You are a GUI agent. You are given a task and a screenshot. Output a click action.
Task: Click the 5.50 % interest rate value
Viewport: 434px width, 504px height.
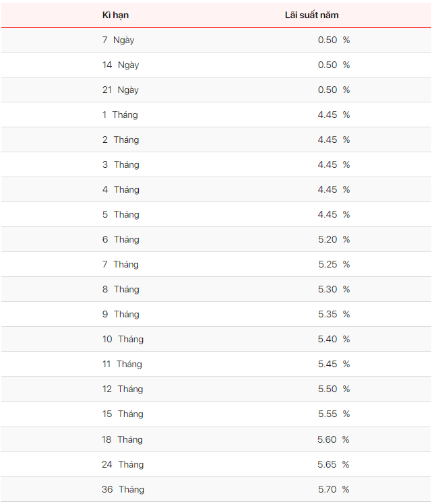334,389
